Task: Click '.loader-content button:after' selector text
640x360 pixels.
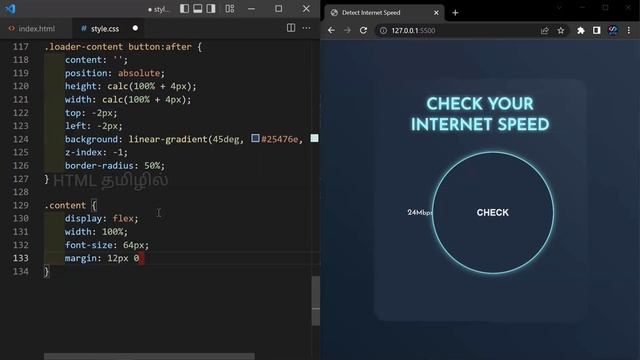Action: coord(118,47)
